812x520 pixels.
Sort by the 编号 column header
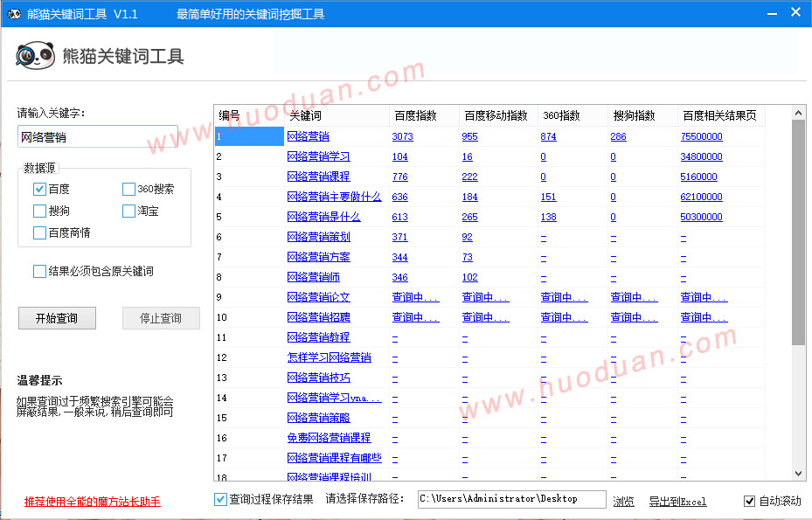tap(249, 115)
